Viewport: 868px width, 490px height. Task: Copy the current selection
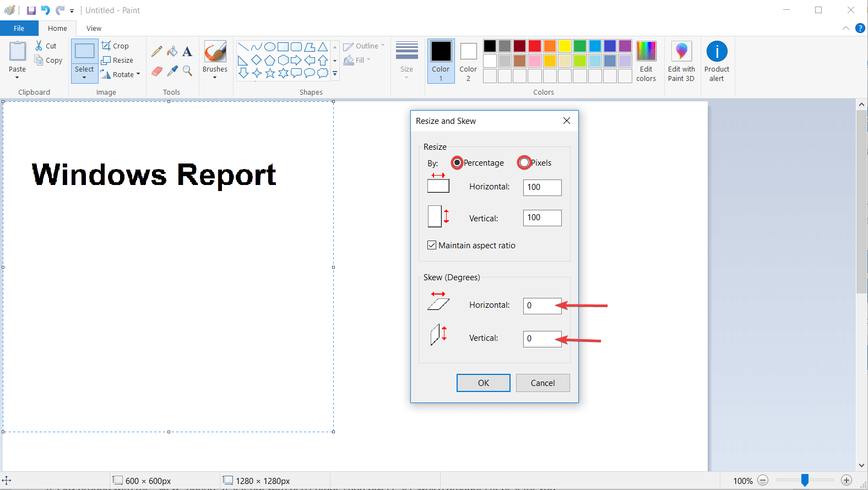(x=48, y=60)
